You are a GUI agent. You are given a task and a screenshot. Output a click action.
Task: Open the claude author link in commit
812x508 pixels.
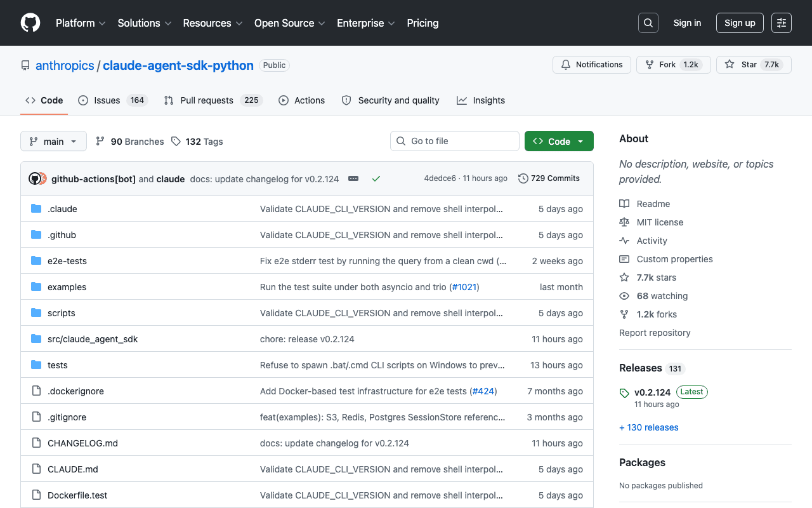click(x=171, y=179)
